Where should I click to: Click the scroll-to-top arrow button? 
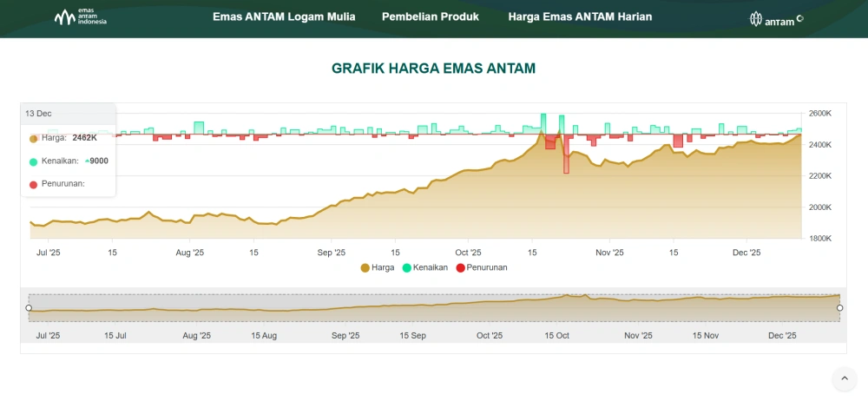845,378
